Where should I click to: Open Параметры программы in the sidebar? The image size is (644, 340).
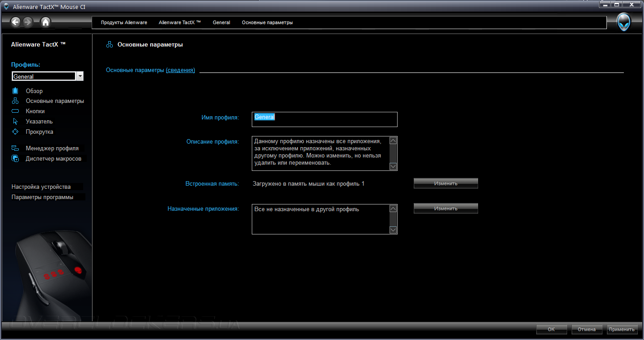[42, 197]
